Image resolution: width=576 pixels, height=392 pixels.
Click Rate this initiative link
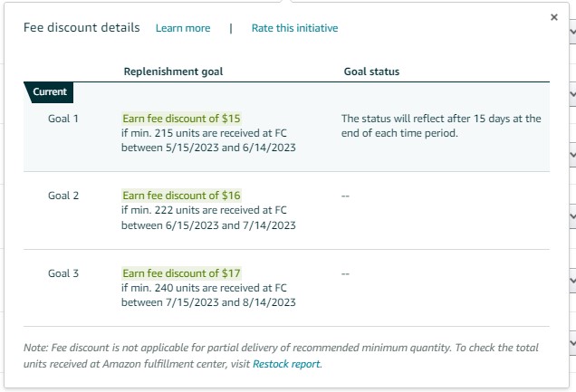(x=294, y=28)
